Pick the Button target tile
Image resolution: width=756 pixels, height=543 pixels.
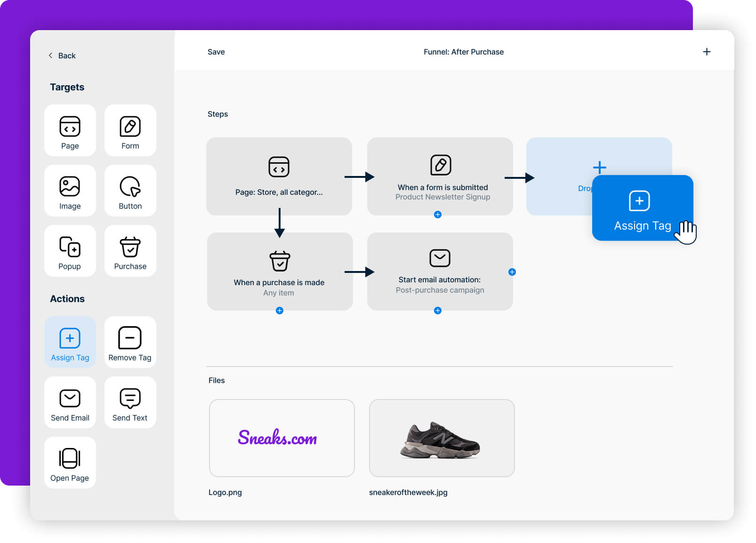[x=130, y=191]
